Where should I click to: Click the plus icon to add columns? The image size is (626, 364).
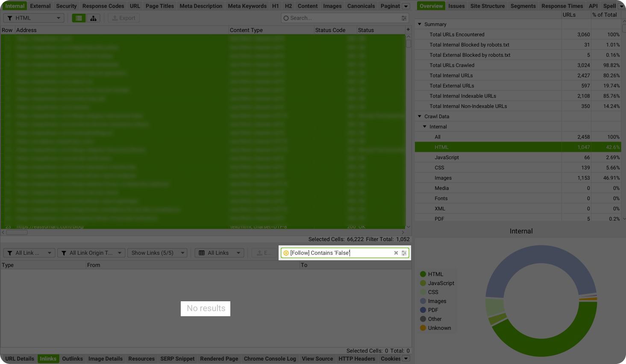click(408, 30)
